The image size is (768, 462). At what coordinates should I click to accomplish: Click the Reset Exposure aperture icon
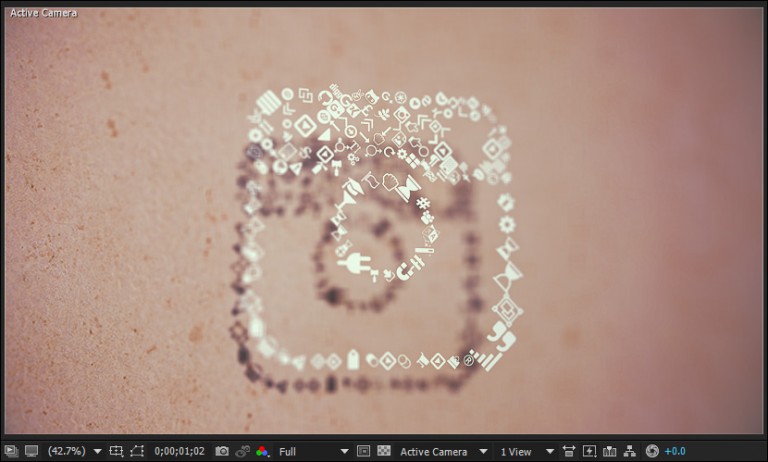[x=652, y=452]
